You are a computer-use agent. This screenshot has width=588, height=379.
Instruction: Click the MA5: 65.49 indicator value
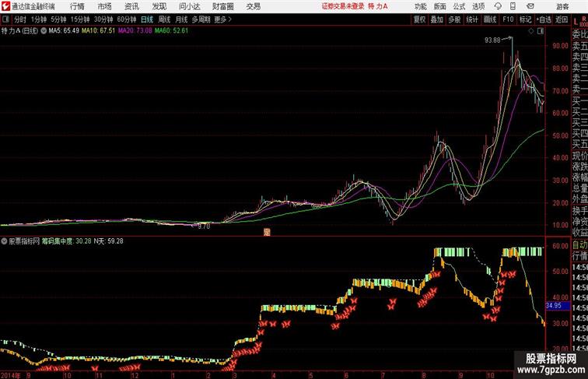coord(64,31)
